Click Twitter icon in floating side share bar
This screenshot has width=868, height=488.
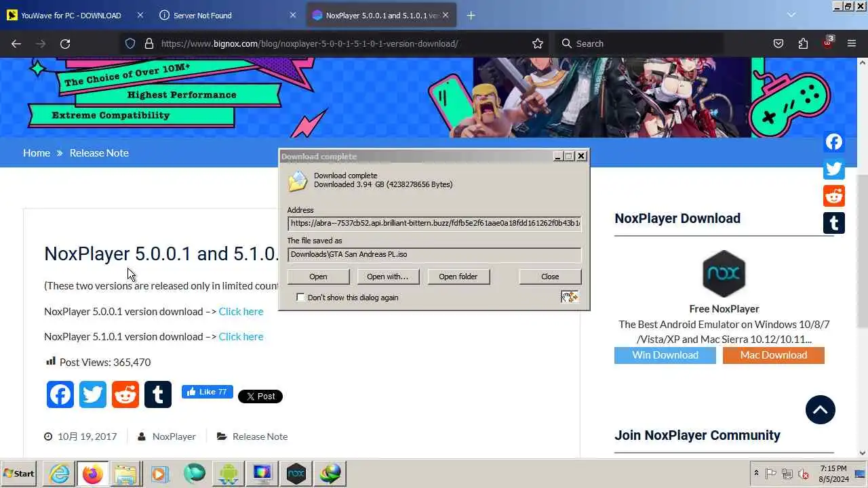pyautogui.click(x=834, y=169)
